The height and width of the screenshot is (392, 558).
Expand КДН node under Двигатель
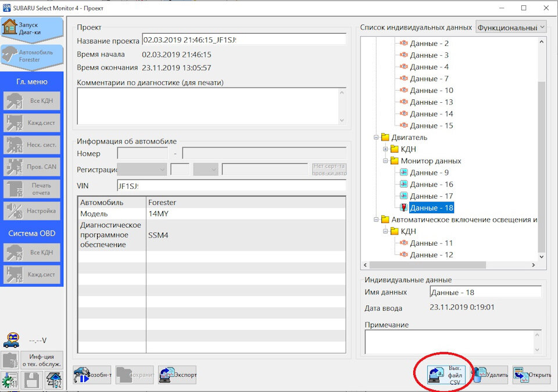[385, 149]
